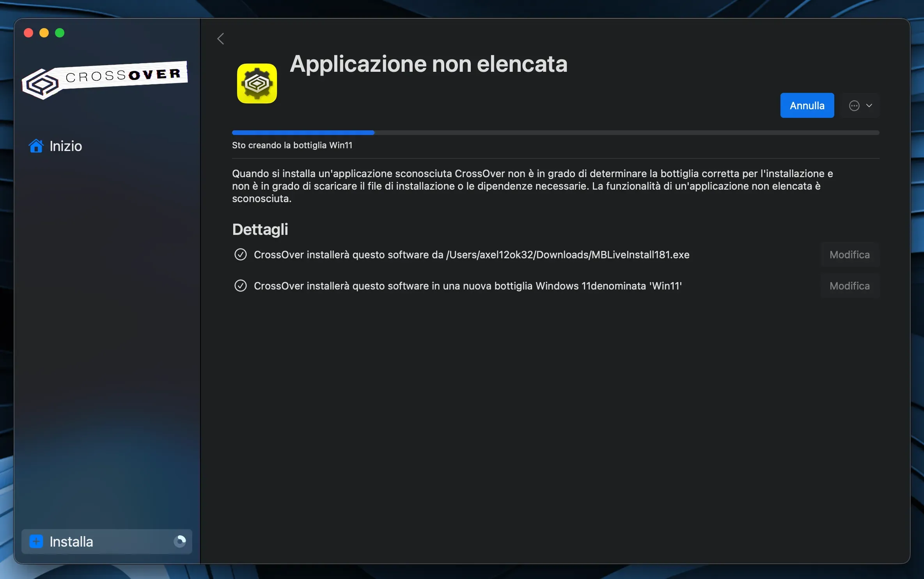Cancel installation with Annulla button
This screenshot has width=924, height=579.
807,105
